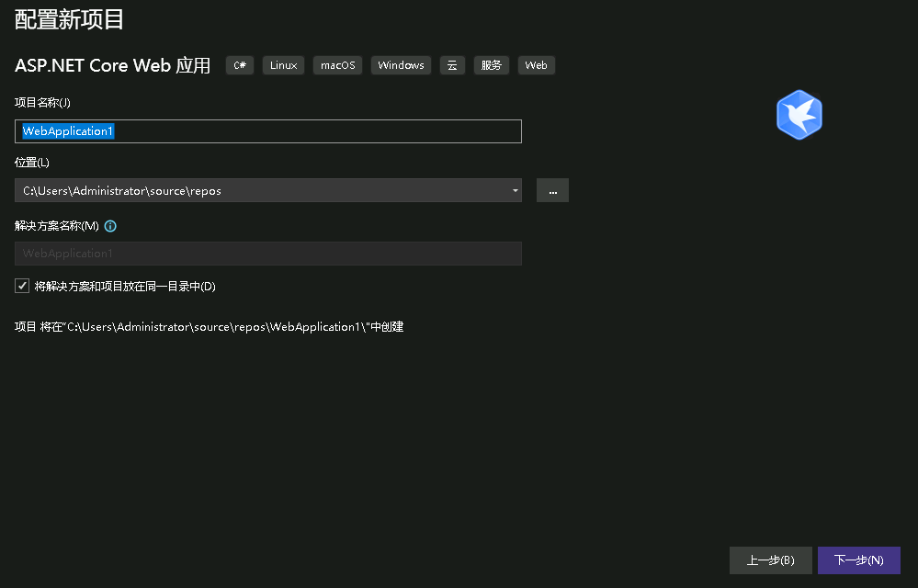Viewport: 918px width, 588px height.
Task: Click the location path text C:\Users\Administrator\source\repos
Action: pyautogui.click(x=122, y=191)
